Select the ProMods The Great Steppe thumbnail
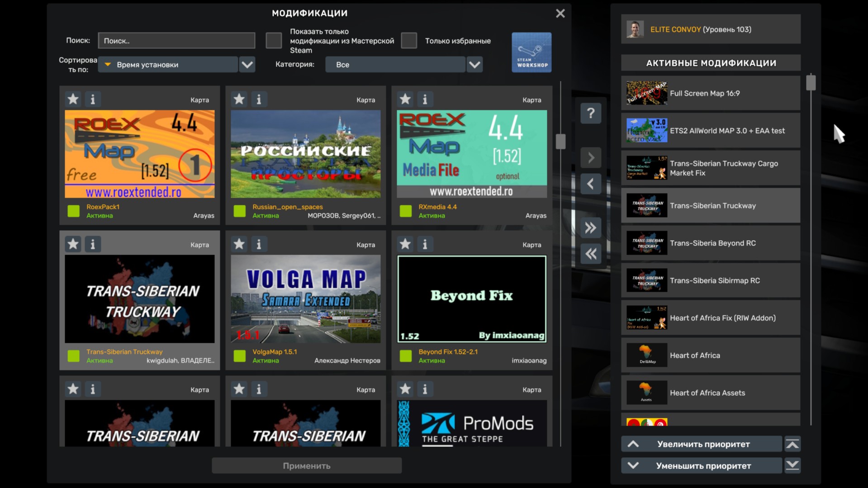 (472, 423)
